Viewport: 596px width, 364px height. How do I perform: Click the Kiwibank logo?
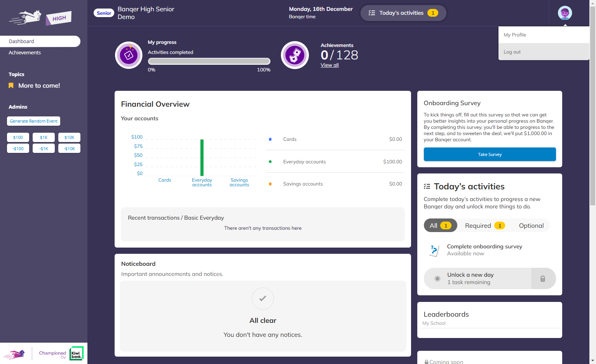coord(77,354)
